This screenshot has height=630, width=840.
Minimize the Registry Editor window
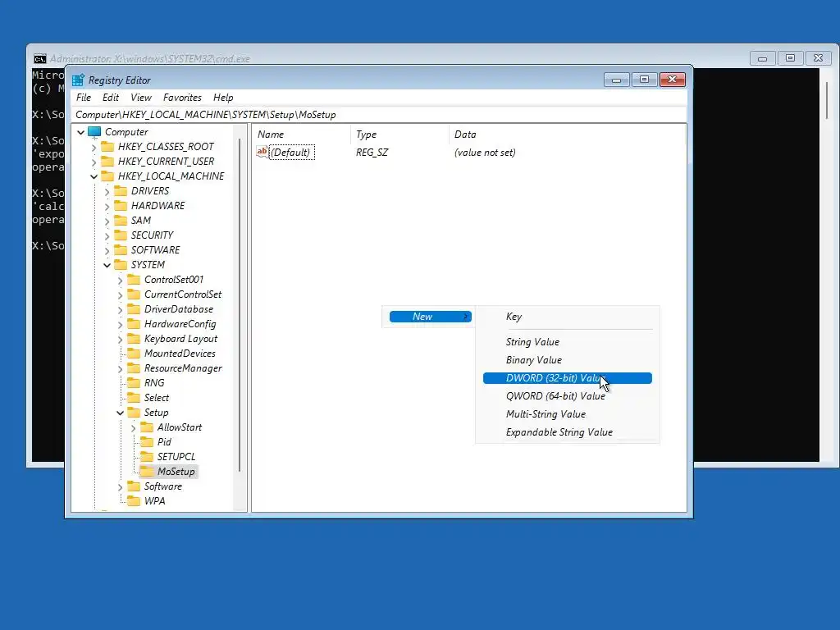(617, 80)
